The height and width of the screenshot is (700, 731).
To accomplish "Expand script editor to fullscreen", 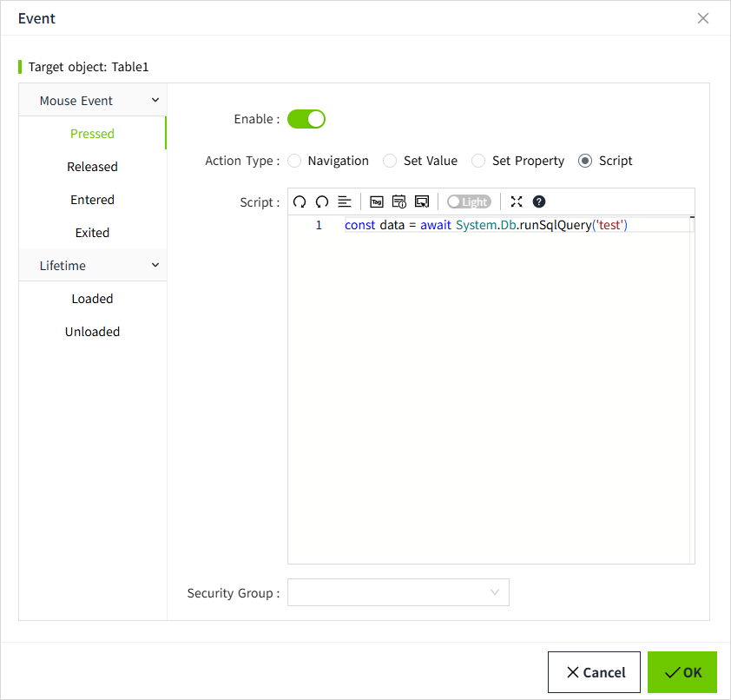I will pos(517,201).
